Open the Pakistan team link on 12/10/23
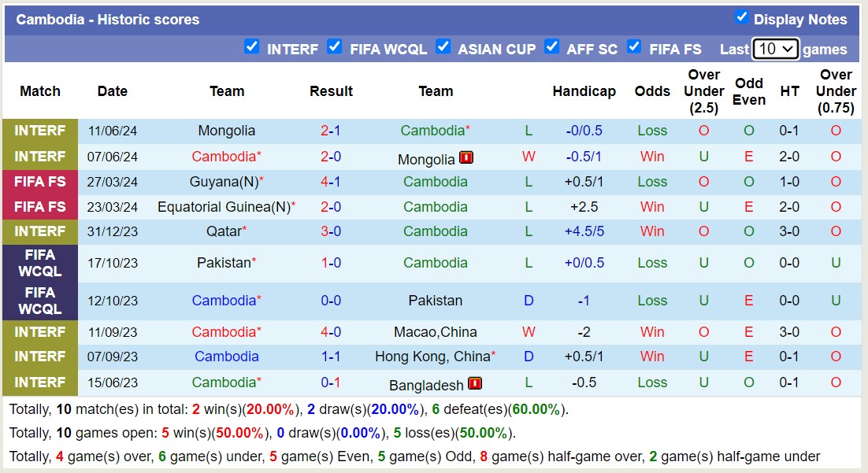The image size is (868, 473). coord(436,301)
